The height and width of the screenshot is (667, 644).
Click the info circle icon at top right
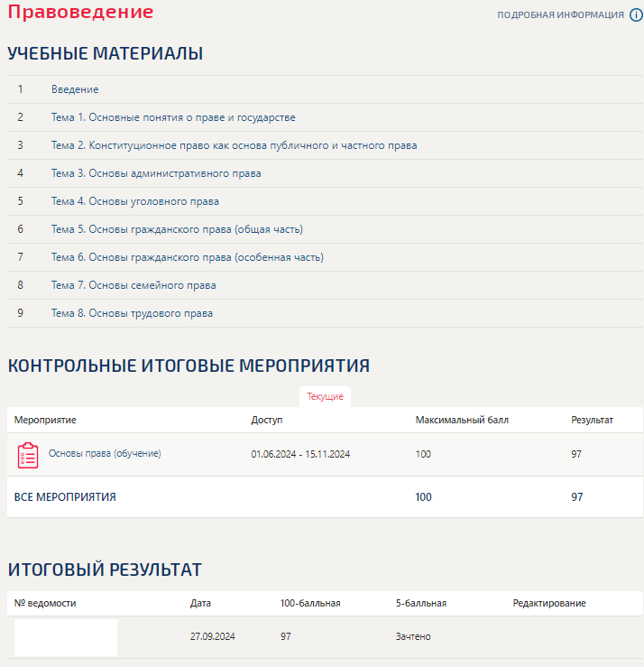(636, 14)
